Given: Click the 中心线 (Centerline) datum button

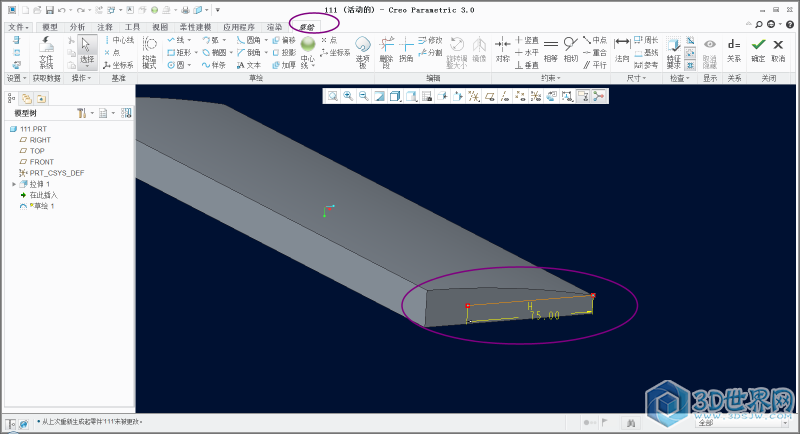Looking at the screenshot, I should [119, 40].
